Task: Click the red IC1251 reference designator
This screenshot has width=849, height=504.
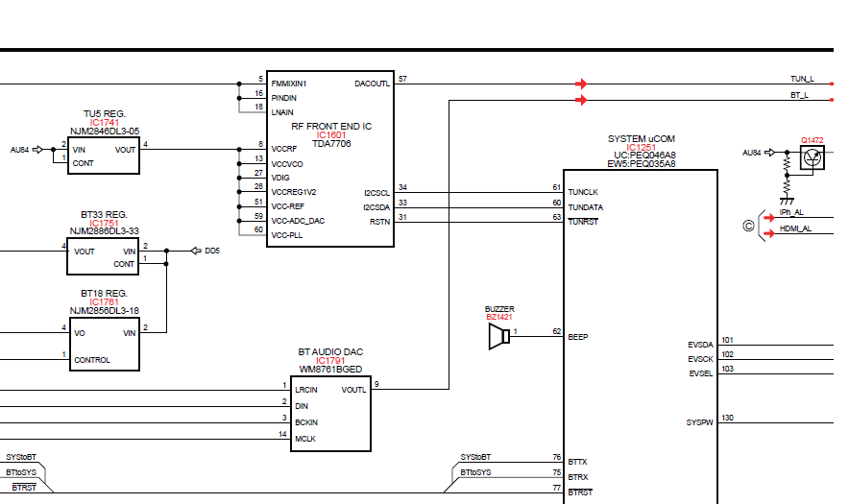Action: [x=642, y=148]
